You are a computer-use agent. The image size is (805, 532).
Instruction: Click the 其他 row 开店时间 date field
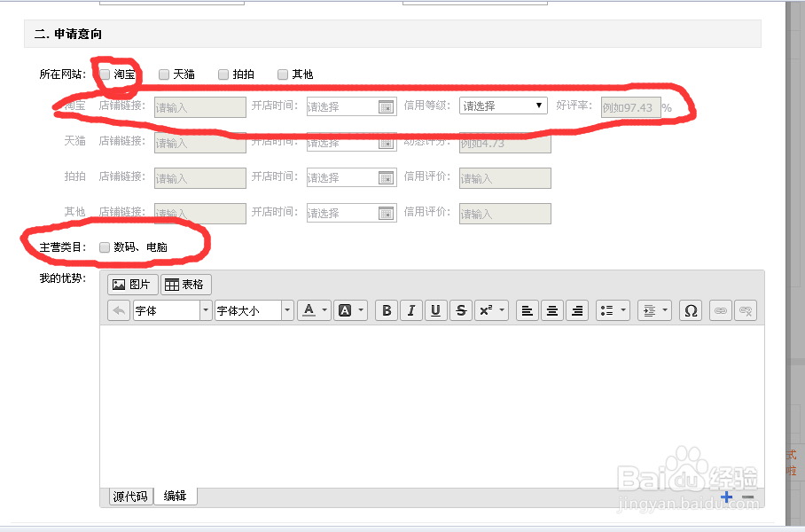[x=352, y=213]
